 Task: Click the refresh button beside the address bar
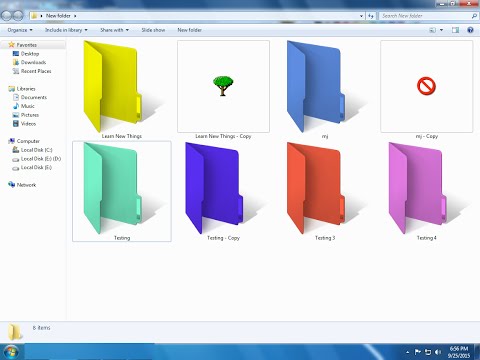[x=371, y=16]
